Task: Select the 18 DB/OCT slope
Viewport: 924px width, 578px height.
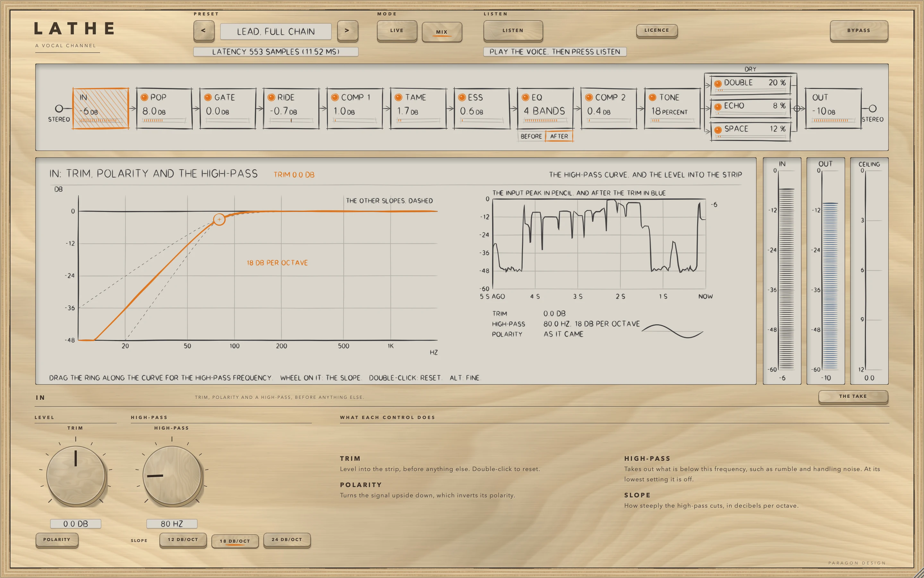Action: tap(235, 541)
